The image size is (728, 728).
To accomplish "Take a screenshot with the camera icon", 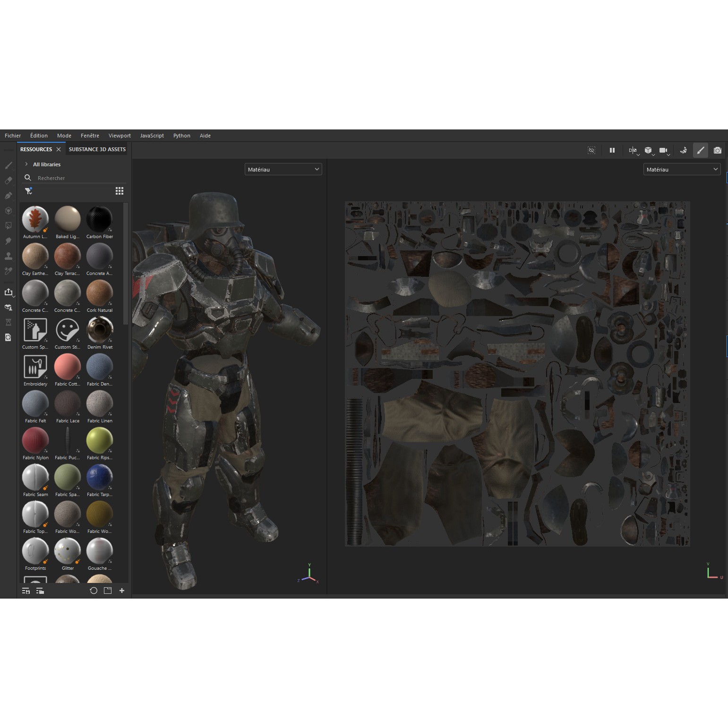I will [718, 150].
